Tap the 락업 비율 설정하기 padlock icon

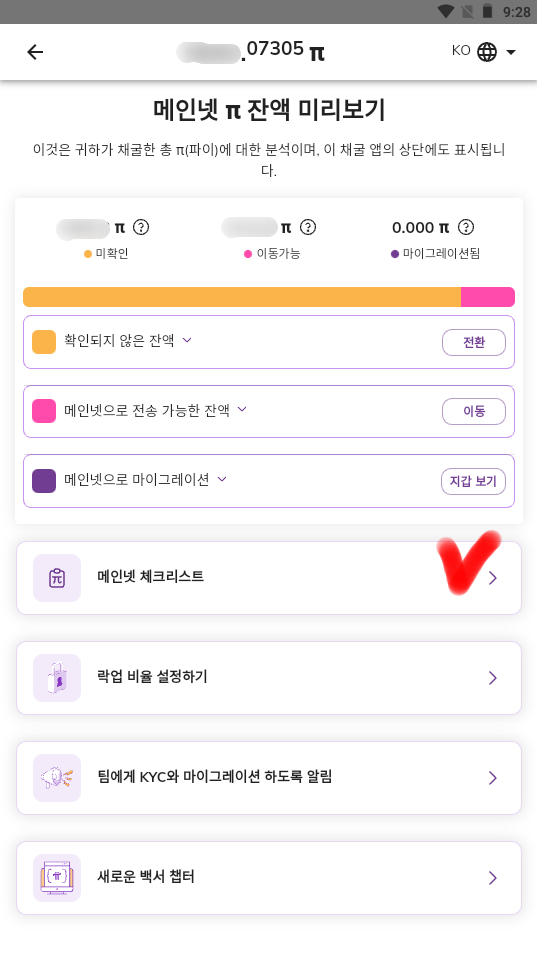(57, 678)
